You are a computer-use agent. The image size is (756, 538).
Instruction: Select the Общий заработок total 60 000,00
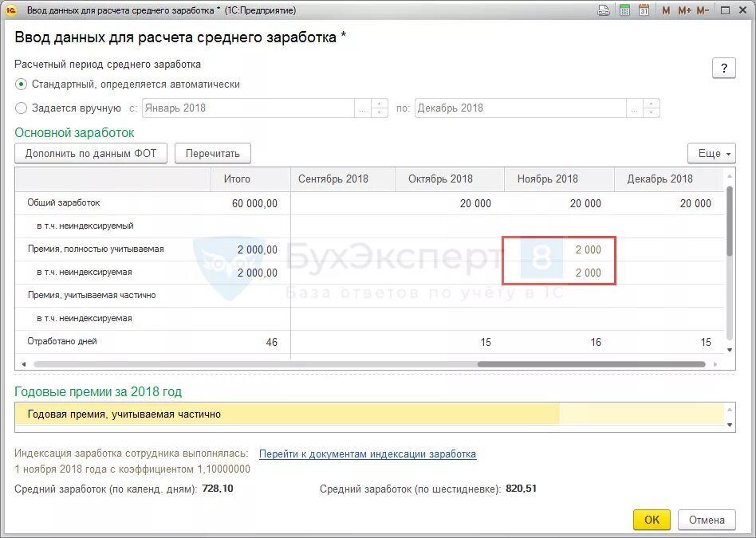coord(254,203)
